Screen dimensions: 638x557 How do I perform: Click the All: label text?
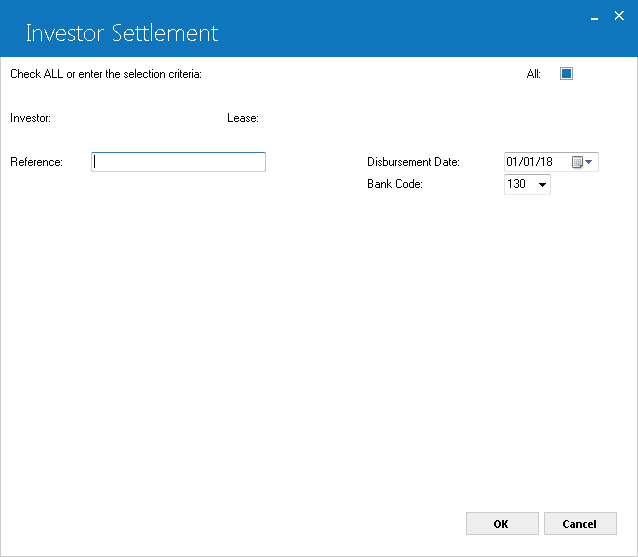pyautogui.click(x=533, y=74)
